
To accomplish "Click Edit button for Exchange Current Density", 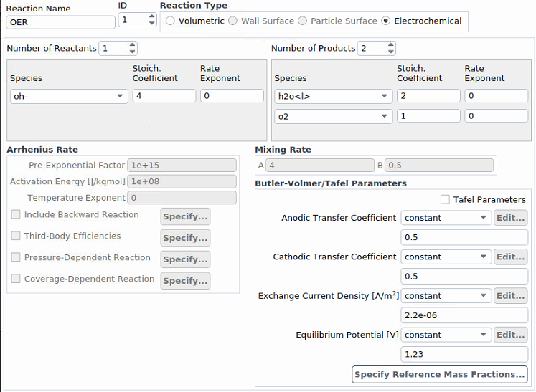I will (x=510, y=296).
